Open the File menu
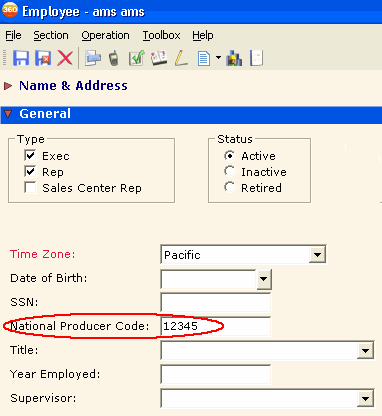 click(13, 35)
